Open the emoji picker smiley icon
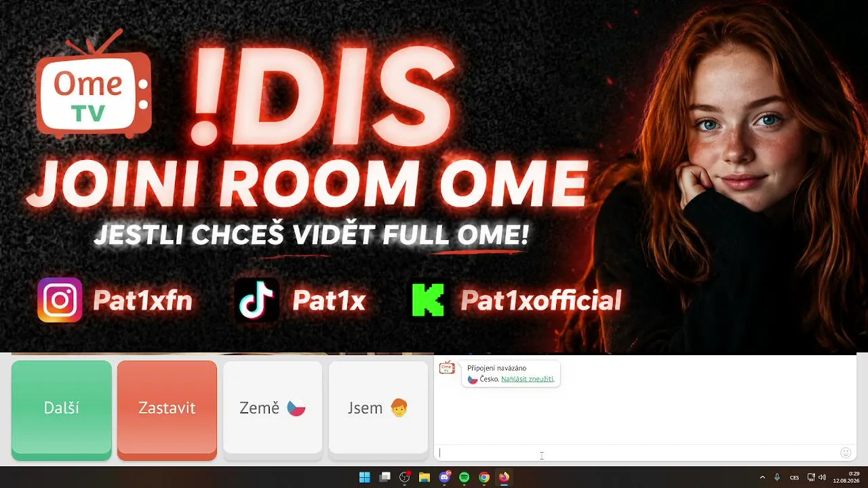Viewport: 868px width, 488px height. click(846, 453)
